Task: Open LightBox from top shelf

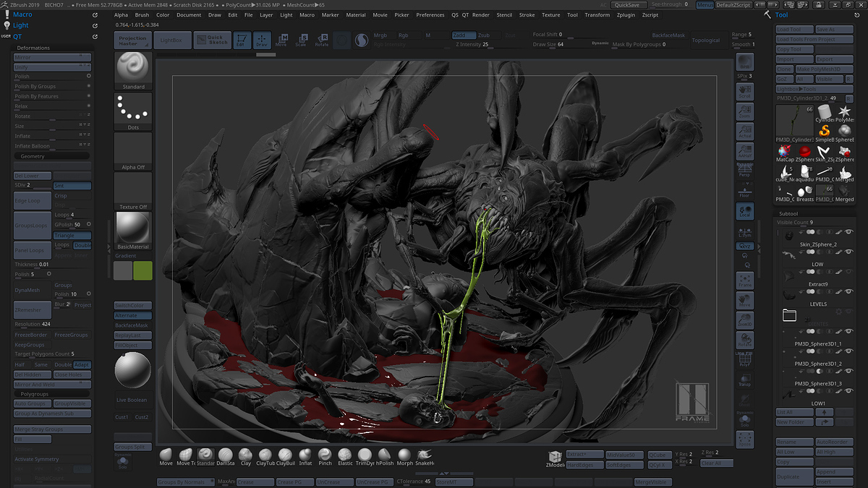Action: (x=171, y=40)
